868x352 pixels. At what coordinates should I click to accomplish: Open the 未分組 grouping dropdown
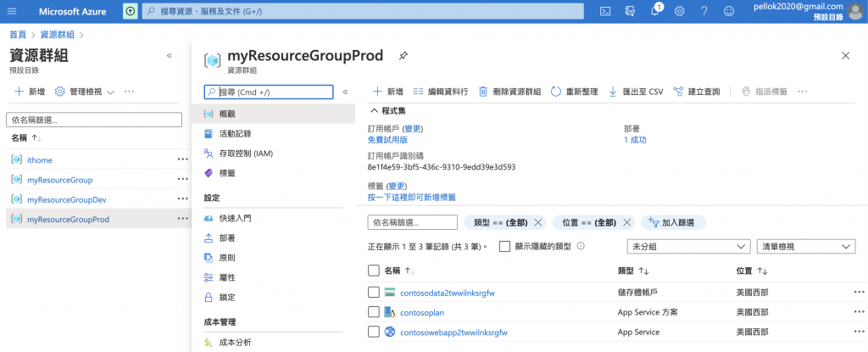click(x=688, y=246)
